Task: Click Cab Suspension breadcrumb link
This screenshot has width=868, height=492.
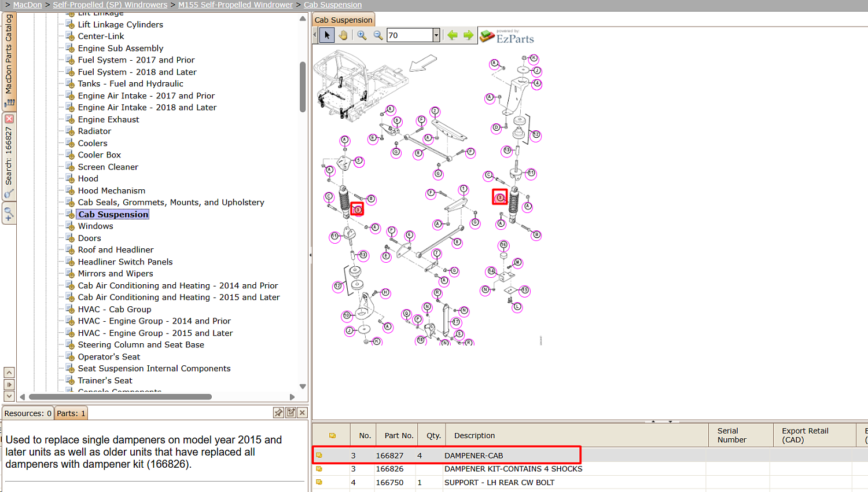Action: [x=333, y=5]
